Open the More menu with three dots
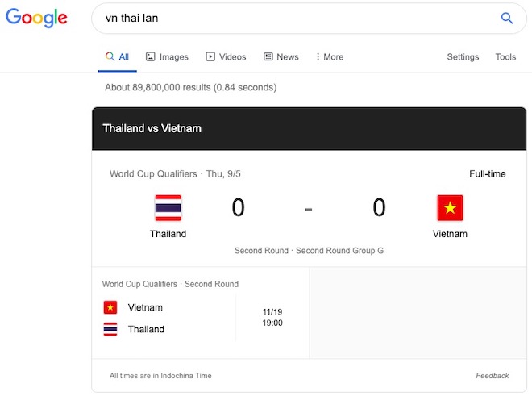The height and width of the screenshot is (396, 532). click(329, 56)
